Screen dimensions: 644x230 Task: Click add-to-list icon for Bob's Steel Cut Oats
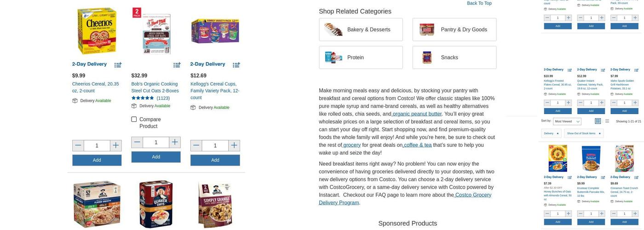click(x=177, y=65)
